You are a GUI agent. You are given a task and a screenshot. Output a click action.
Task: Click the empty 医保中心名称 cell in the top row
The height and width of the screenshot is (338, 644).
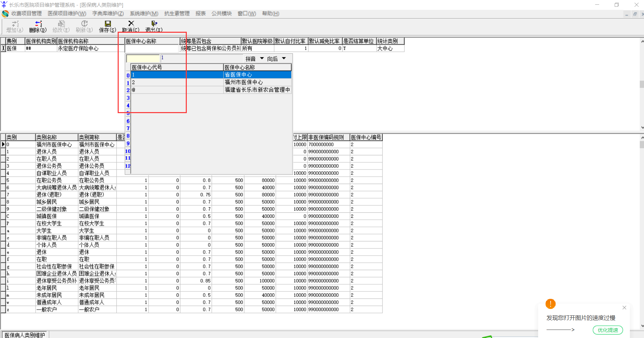point(152,48)
